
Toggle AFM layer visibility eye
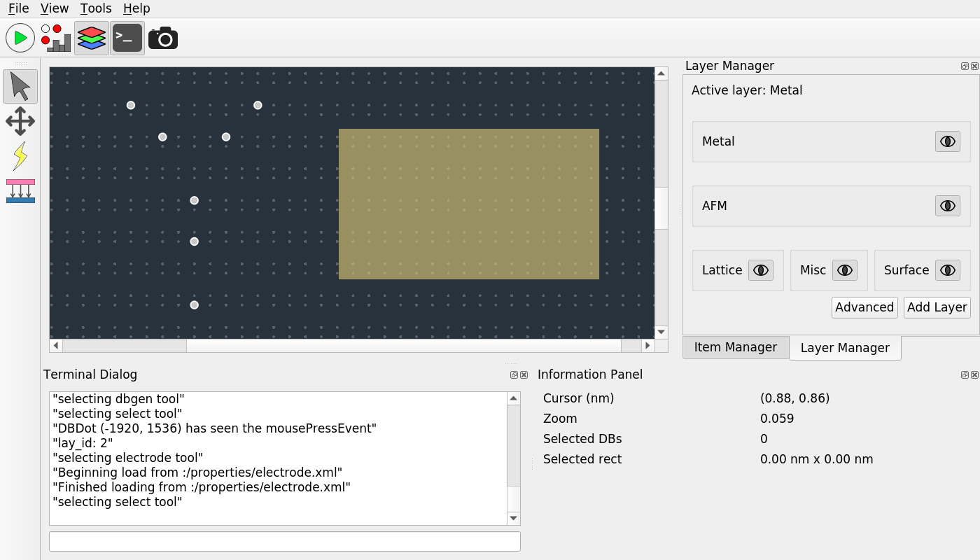[948, 206]
